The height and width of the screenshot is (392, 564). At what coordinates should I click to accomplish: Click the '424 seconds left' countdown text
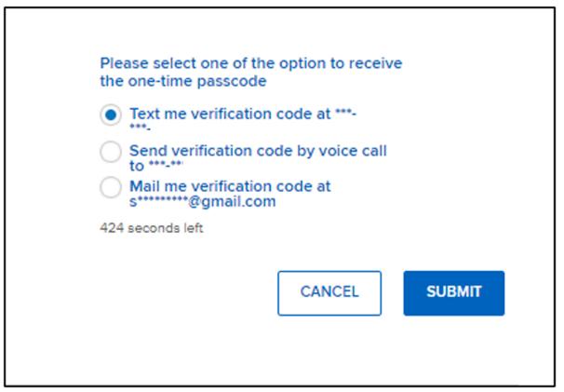coord(151,228)
